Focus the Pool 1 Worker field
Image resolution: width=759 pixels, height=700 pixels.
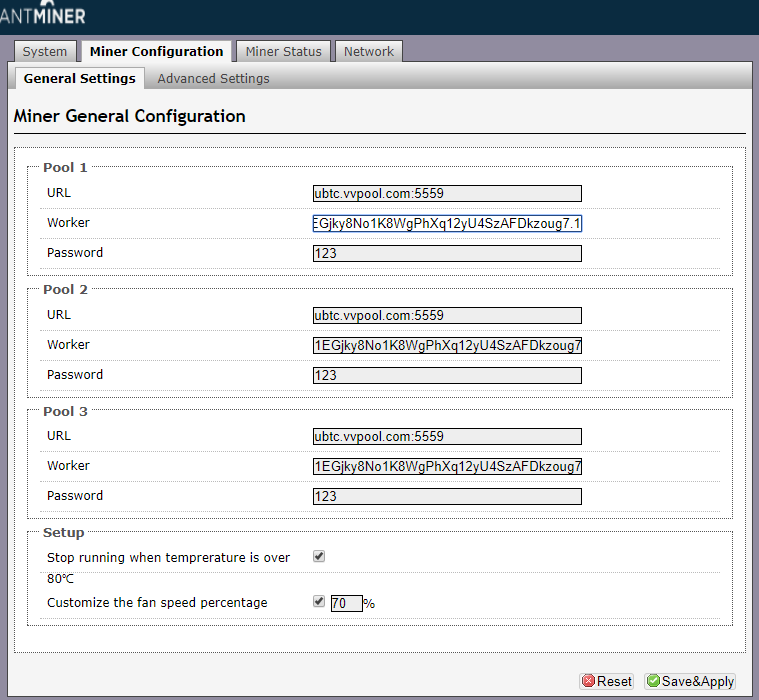tap(446, 224)
